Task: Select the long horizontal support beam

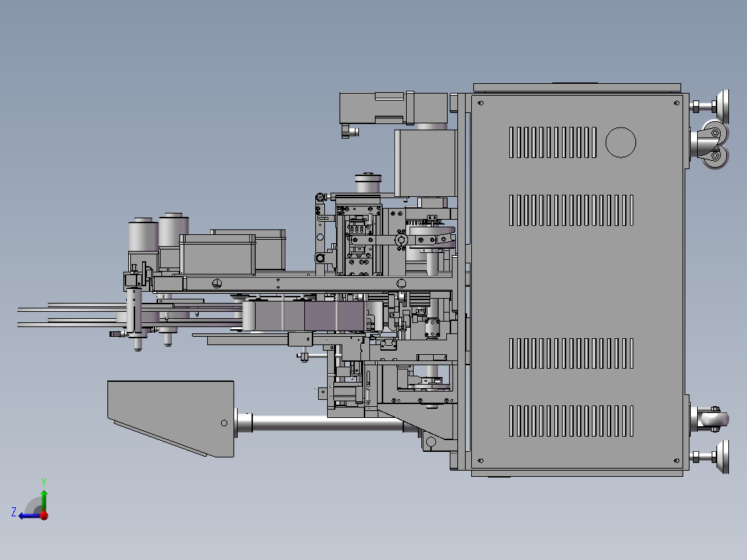Action: coord(303,284)
